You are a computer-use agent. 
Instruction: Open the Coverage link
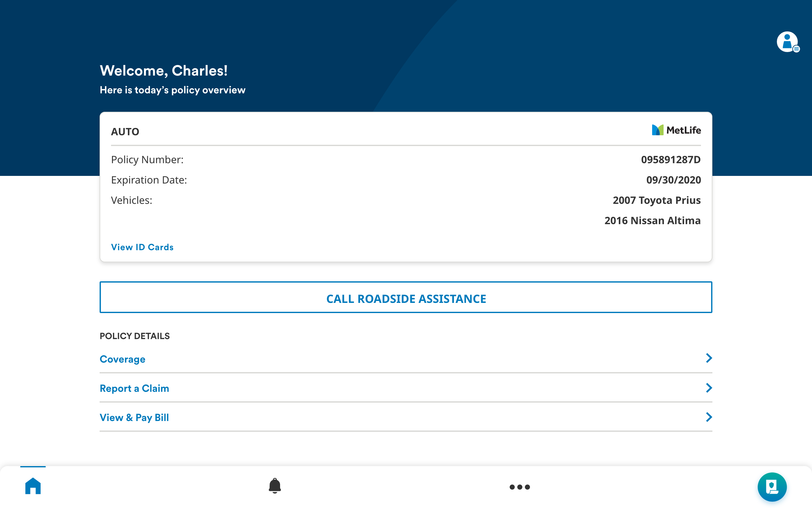[x=122, y=359]
